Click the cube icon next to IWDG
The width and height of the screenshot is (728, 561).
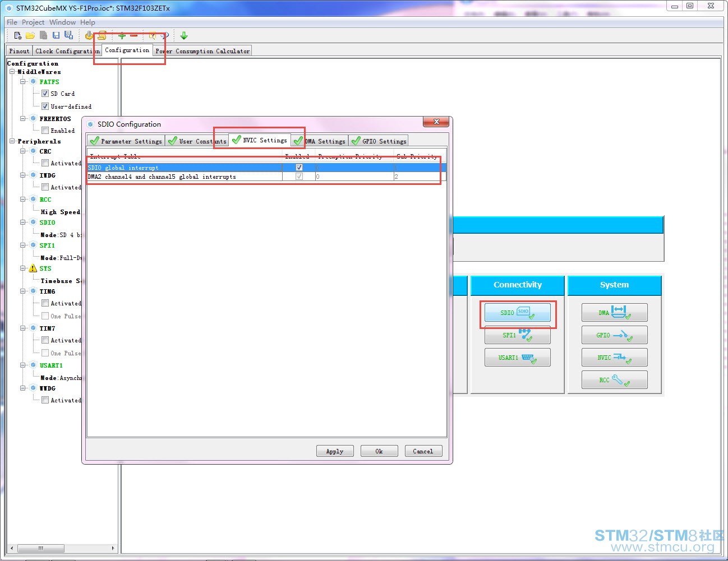(33, 175)
